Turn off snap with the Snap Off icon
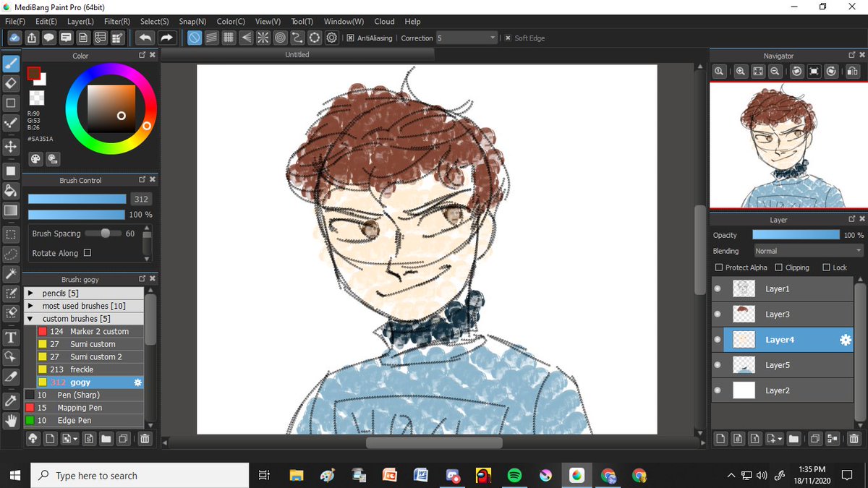This screenshot has width=868, height=488. point(195,38)
